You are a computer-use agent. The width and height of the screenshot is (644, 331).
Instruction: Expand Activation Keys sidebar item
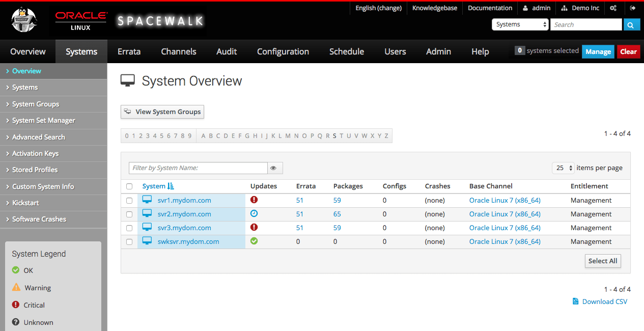(53, 153)
